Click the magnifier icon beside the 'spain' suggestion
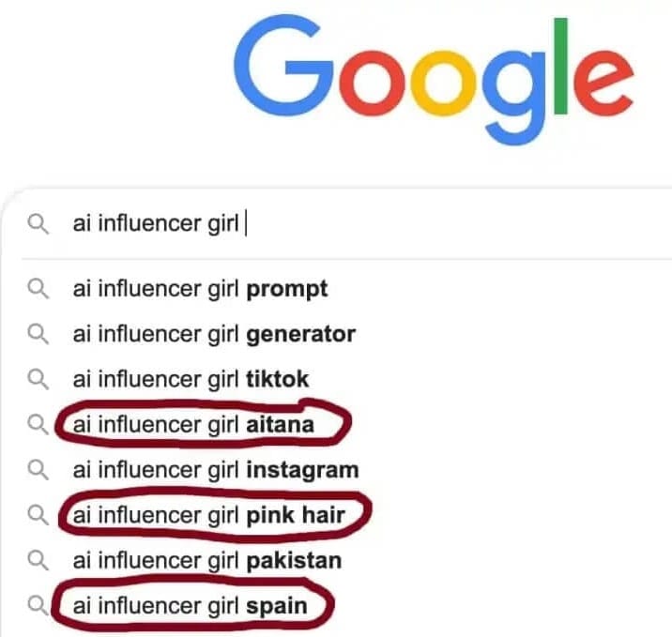This screenshot has width=672, height=637. click(38, 605)
